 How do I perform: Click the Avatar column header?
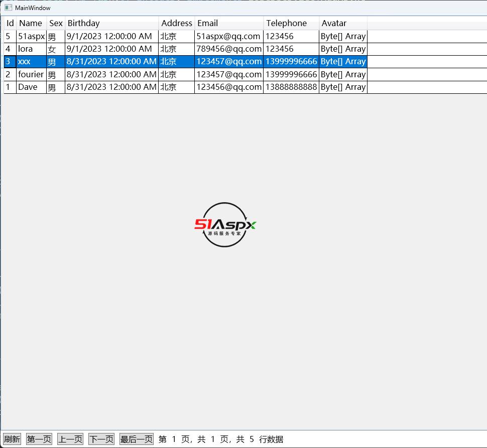[343, 23]
